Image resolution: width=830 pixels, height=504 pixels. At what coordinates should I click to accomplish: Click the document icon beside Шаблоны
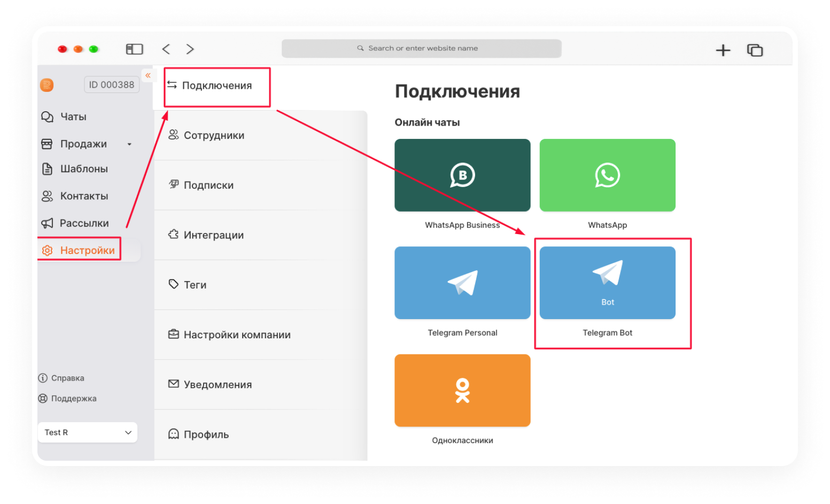(48, 169)
